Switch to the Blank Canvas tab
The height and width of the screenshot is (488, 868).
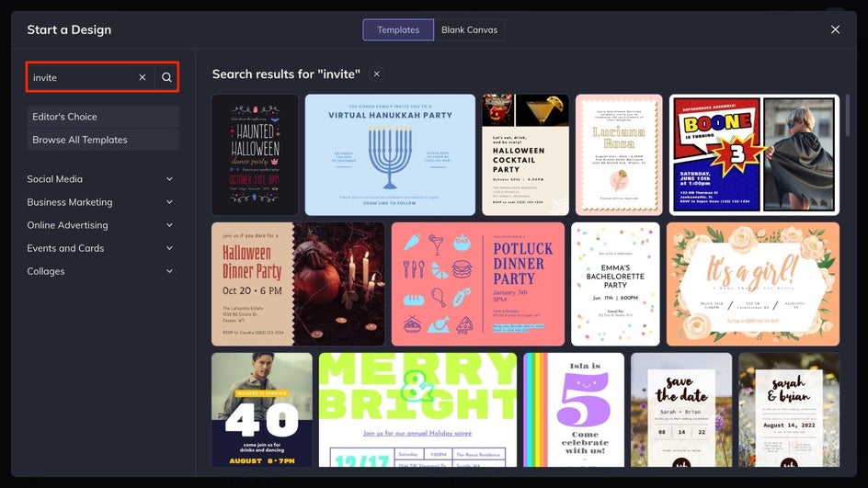click(x=469, y=30)
